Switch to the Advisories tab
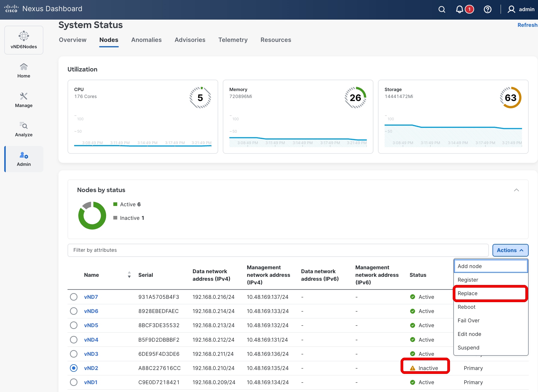 [x=190, y=40]
